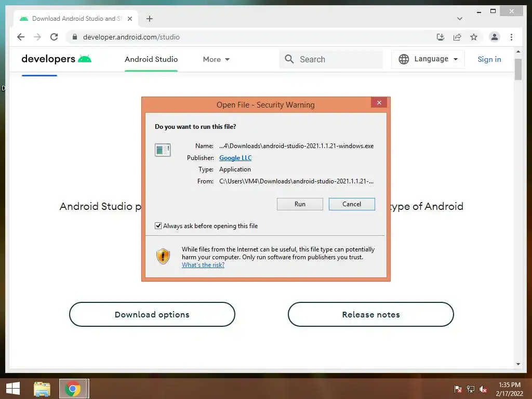The height and width of the screenshot is (399, 532).
Task: Uncheck Always ask before opening this file
Action: [x=158, y=225]
